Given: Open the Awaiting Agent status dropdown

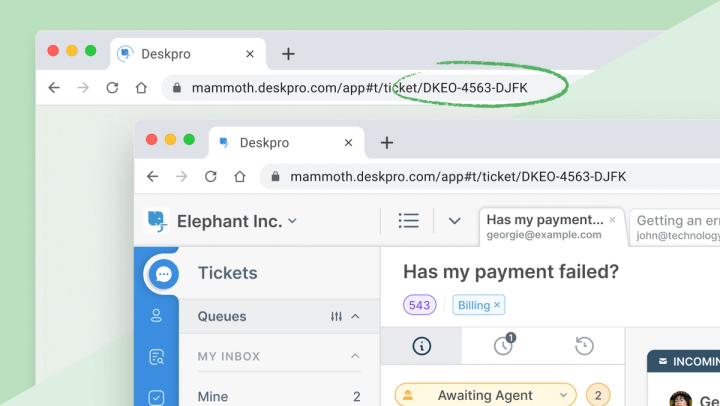Looking at the screenshot, I should click(x=486, y=395).
